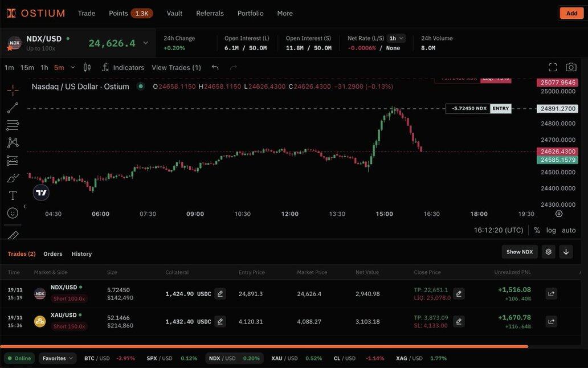Expand the NDX/USD pair selector chevron

pos(145,43)
